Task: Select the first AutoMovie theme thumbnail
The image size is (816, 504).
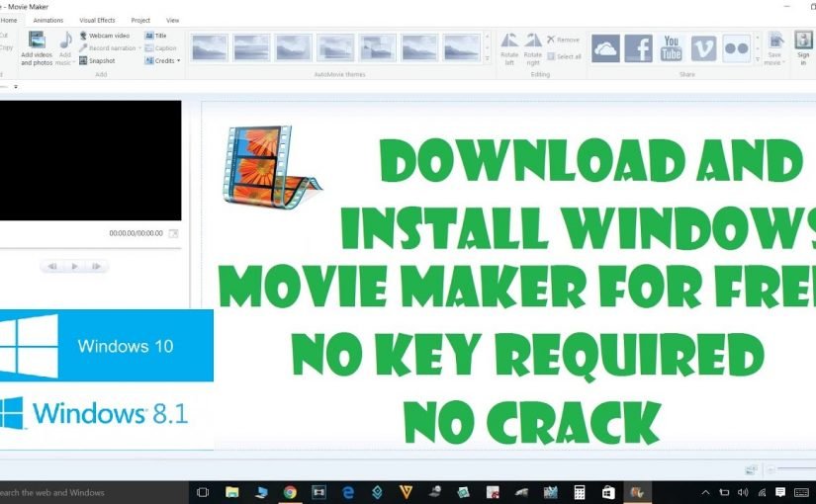Action: tap(210, 47)
